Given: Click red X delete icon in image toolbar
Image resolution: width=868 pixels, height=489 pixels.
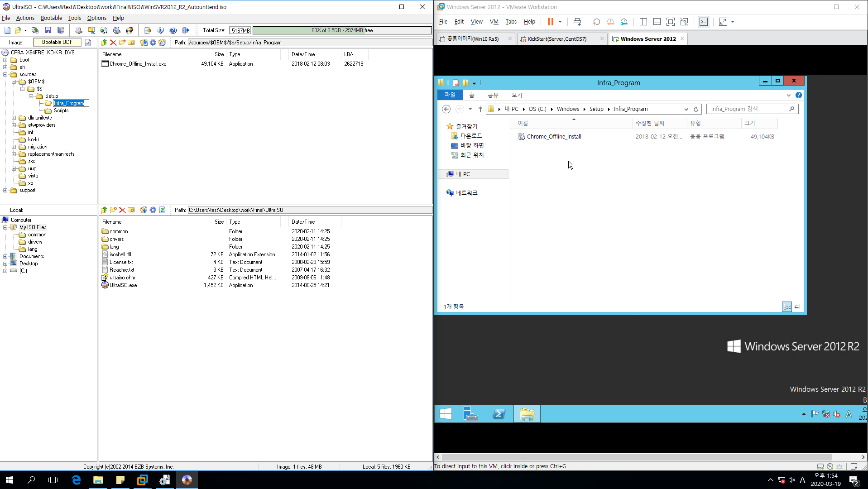Looking at the screenshot, I should 113,43.
